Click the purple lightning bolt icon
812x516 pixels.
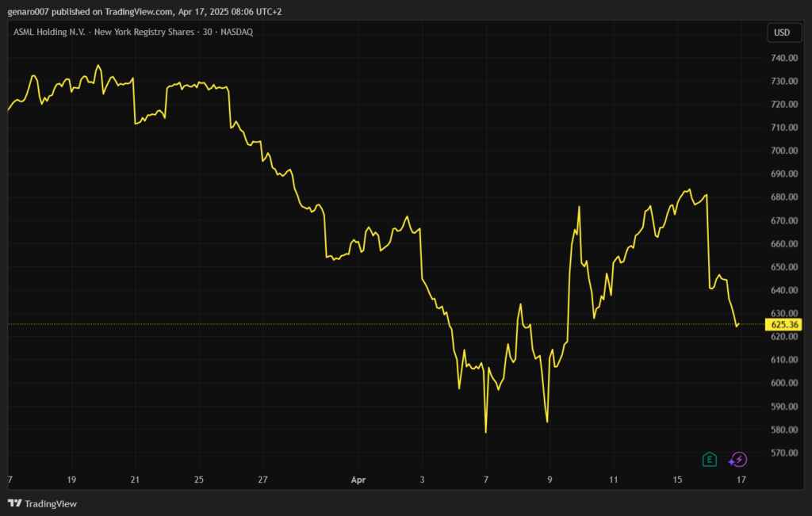tap(738, 459)
